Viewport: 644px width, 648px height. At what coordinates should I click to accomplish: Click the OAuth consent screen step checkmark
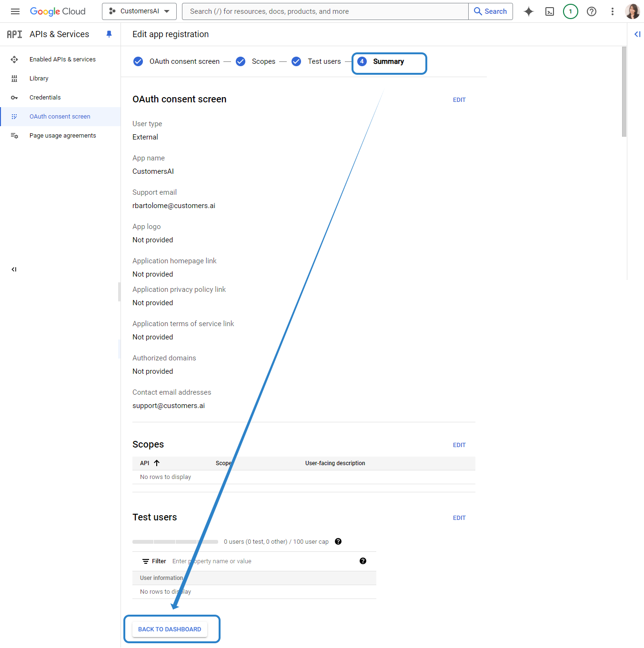[x=138, y=61]
